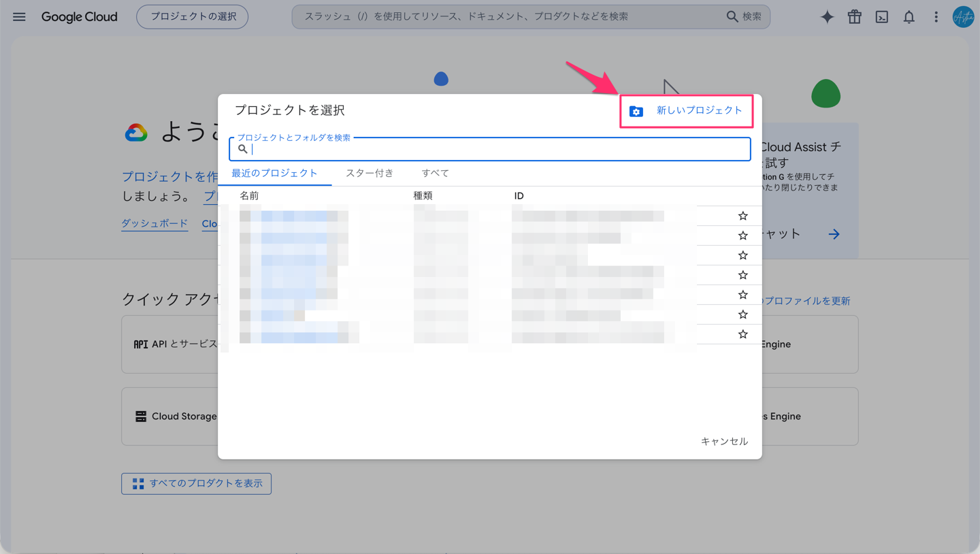Star the second project row
The width and height of the screenshot is (980, 554).
[743, 235]
